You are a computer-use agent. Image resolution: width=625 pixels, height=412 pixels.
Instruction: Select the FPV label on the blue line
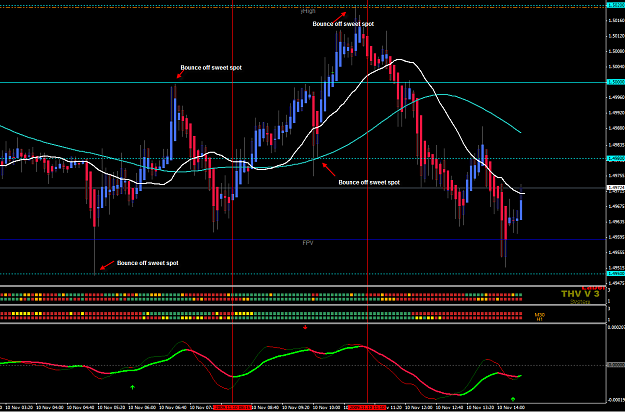tap(308, 243)
